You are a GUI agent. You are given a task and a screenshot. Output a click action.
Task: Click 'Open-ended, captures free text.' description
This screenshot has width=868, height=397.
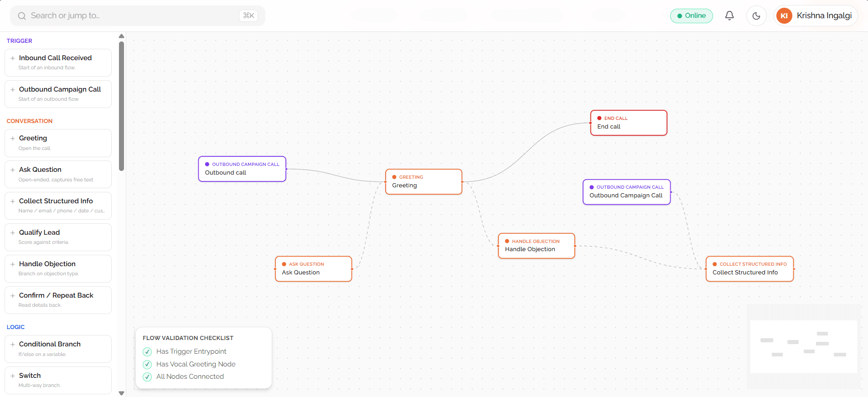56,180
